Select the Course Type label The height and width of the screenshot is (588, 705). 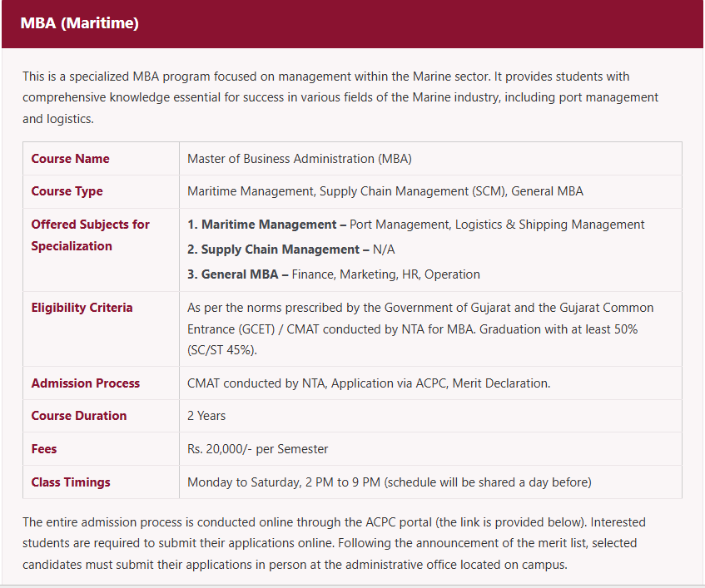pyautogui.click(x=67, y=191)
